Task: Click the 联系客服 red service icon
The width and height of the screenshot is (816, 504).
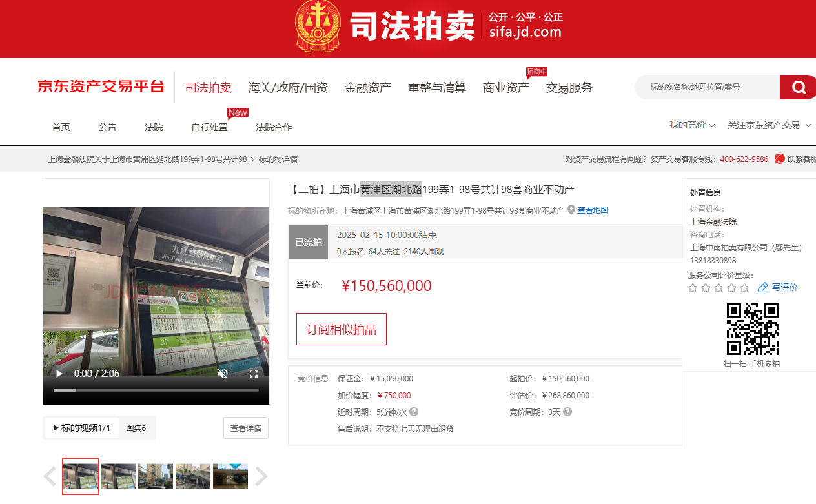Action: [779, 159]
